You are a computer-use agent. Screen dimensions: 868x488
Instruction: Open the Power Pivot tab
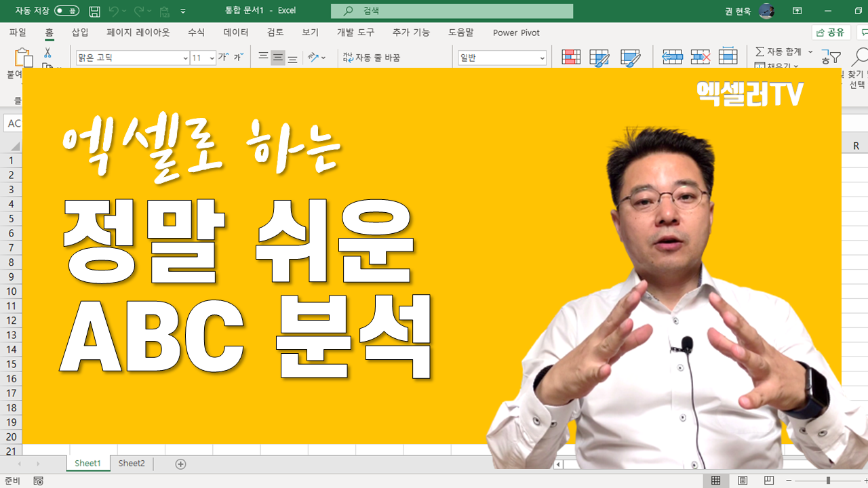click(x=516, y=33)
